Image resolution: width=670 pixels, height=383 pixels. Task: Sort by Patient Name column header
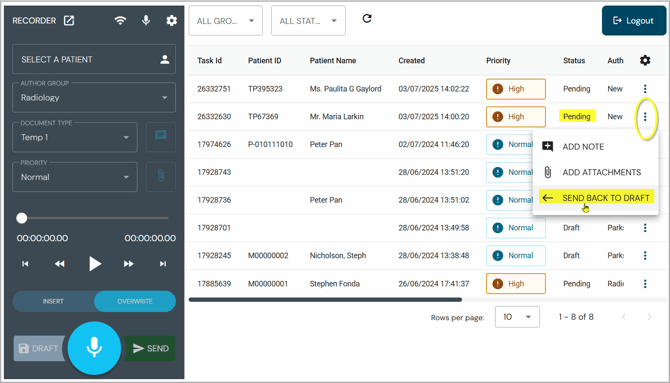click(x=333, y=60)
